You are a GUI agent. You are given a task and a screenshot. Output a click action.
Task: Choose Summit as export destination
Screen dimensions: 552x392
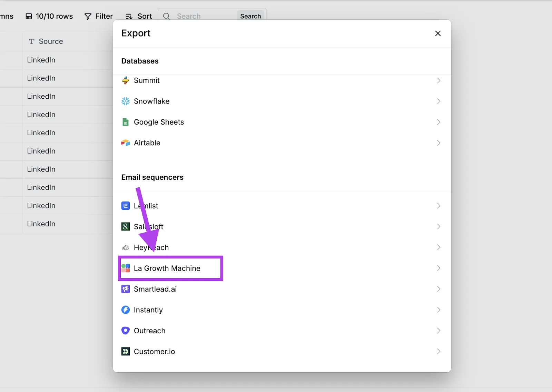tap(282, 80)
